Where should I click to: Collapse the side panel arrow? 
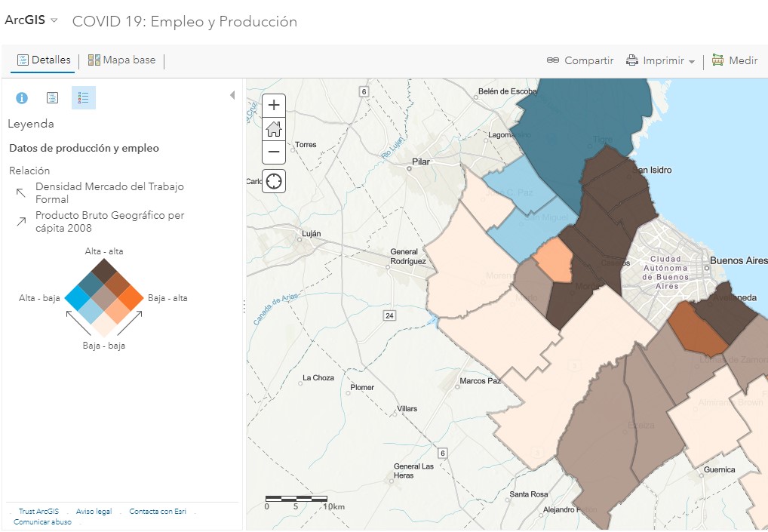[x=232, y=95]
